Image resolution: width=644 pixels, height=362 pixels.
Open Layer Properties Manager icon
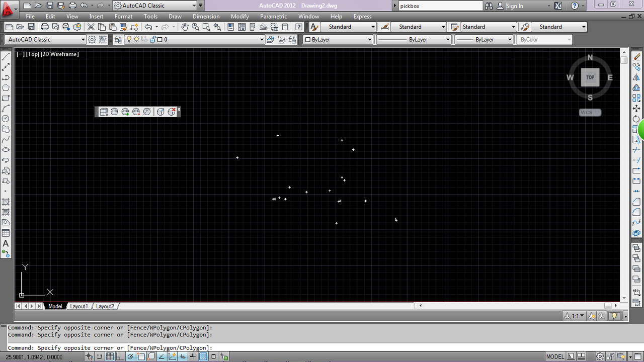[118, 39]
